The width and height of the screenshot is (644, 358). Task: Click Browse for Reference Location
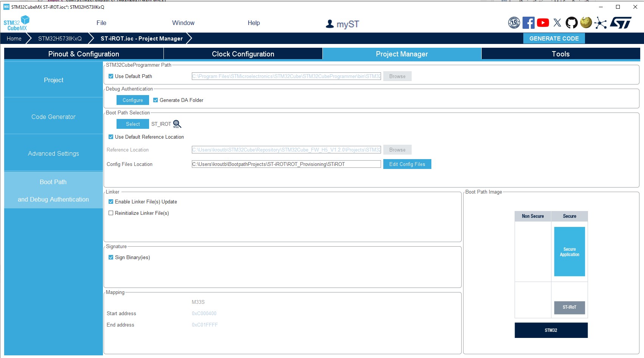tap(397, 150)
